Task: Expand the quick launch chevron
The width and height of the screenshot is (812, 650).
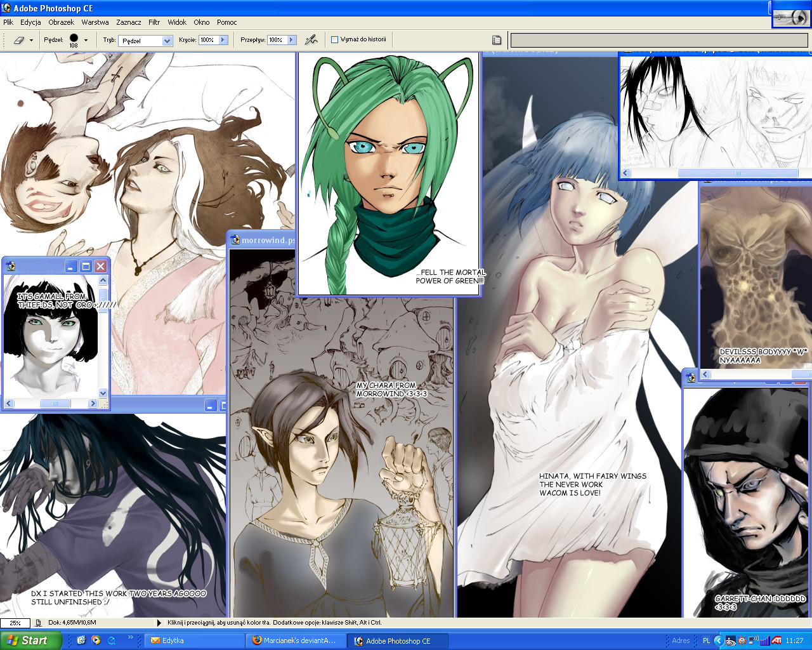Action: [130, 637]
